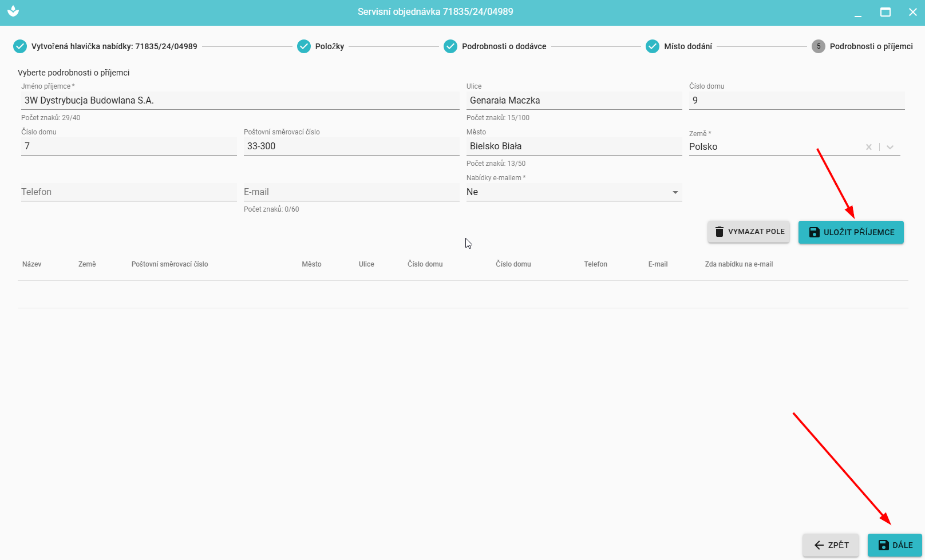The height and width of the screenshot is (560, 925).
Task: Click the checkmark icon beside Položky step
Action: point(304,46)
